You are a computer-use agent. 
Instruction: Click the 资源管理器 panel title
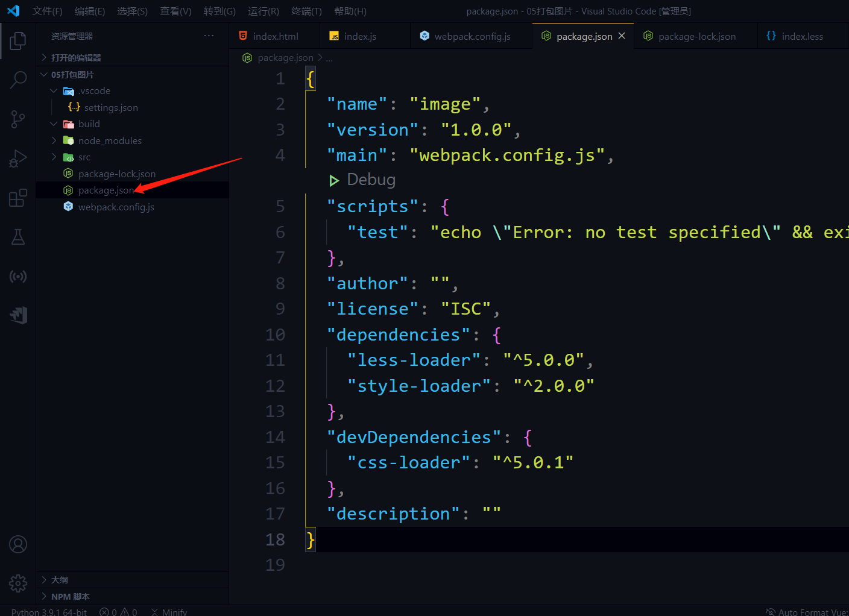pos(72,36)
